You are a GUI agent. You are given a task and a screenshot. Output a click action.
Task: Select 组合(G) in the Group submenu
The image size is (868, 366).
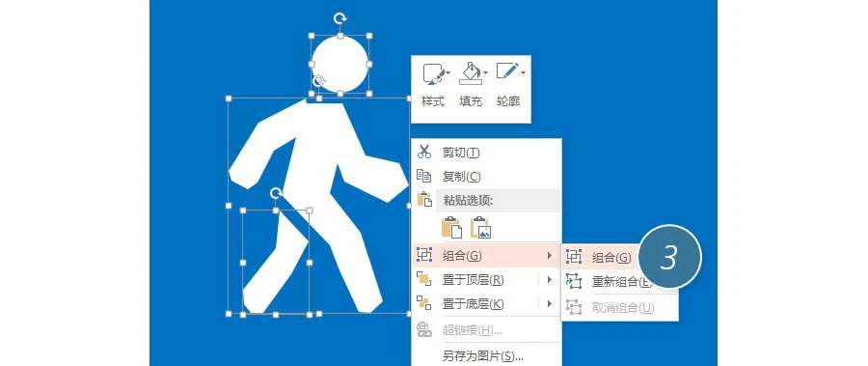tap(611, 257)
